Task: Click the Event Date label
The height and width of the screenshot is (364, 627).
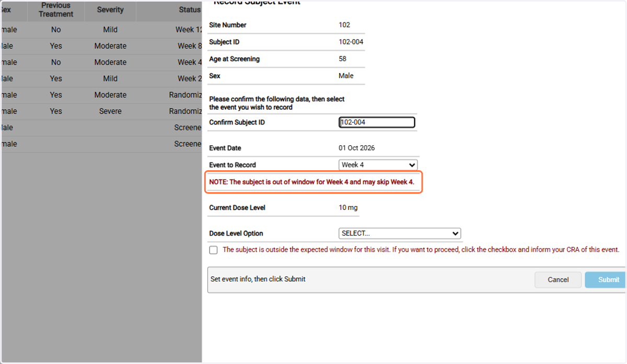Action: coord(225,148)
